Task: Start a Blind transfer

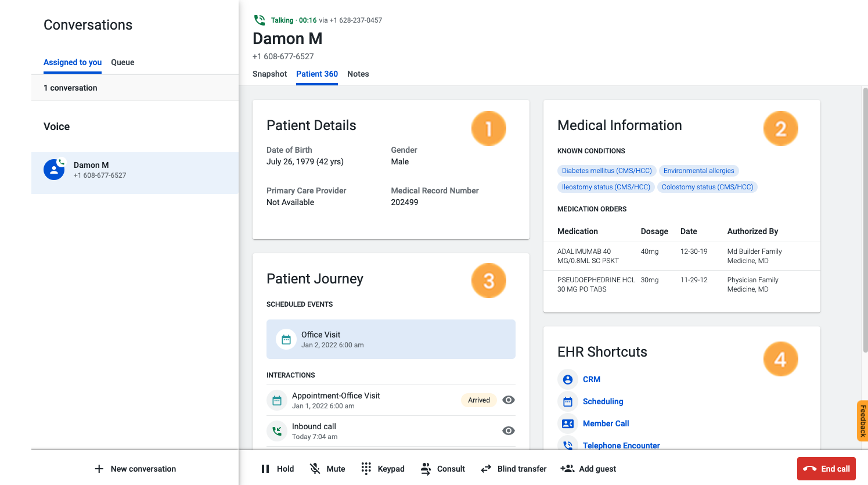Action: [513, 469]
